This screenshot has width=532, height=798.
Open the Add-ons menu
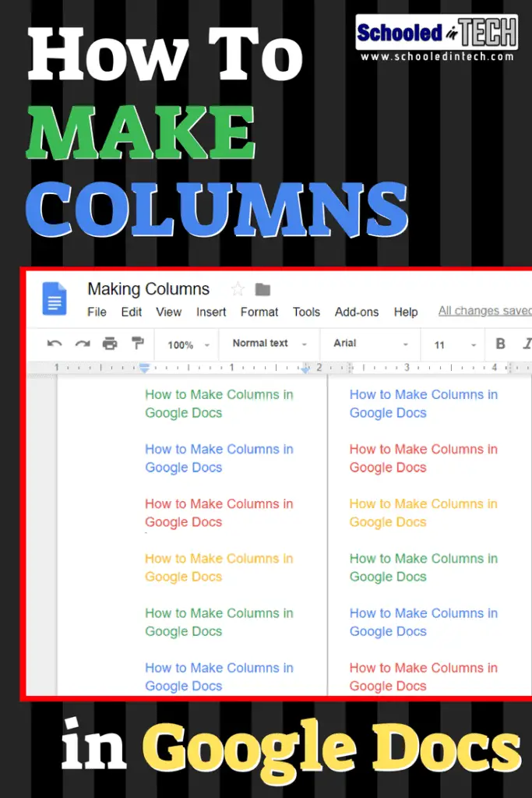point(357,312)
